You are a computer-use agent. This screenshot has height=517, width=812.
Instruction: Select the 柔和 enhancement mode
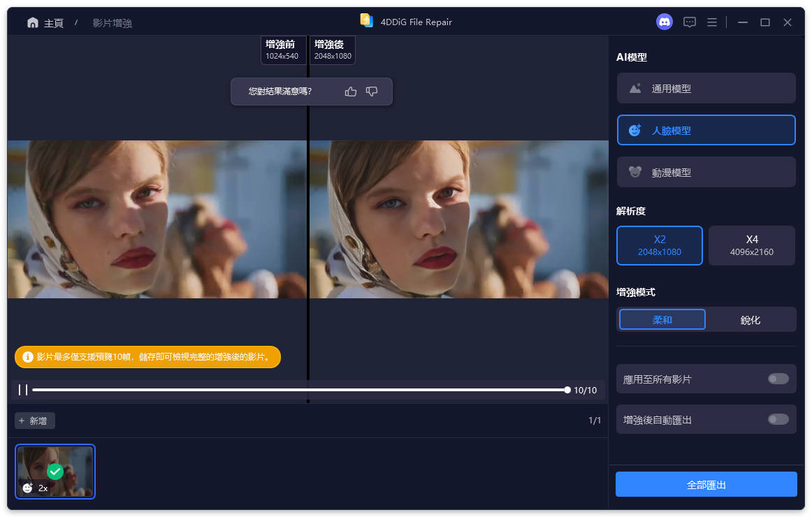(662, 320)
